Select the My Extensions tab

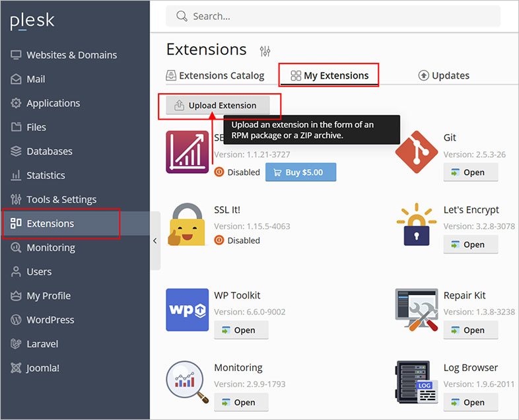pos(329,75)
